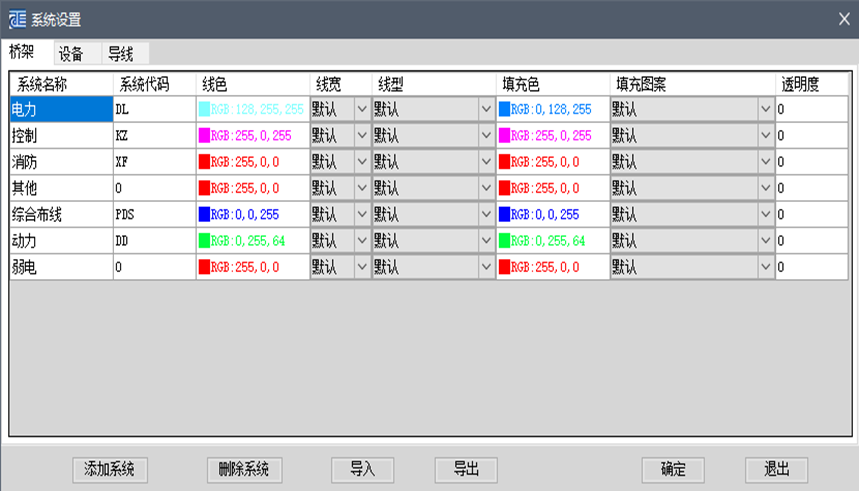Screen dimensions: 859x491
Task: Pick 填充色 blue swatch for 电力
Action: click(505, 109)
